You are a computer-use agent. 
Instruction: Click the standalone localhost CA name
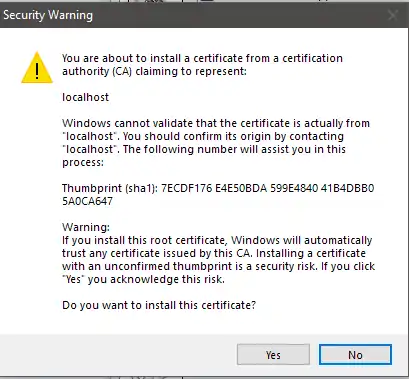click(x=86, y=97)
